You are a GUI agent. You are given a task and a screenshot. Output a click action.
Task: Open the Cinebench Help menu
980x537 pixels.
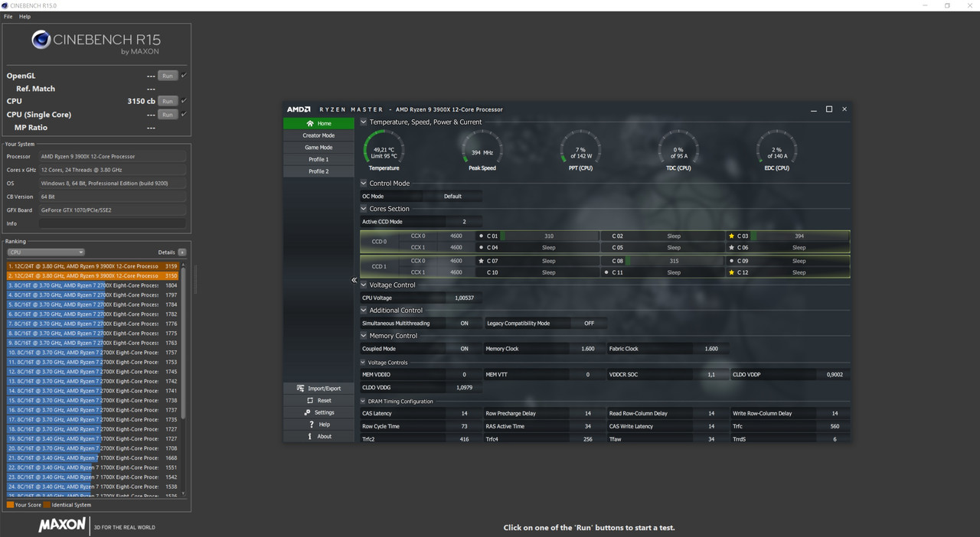pos(24,16)
